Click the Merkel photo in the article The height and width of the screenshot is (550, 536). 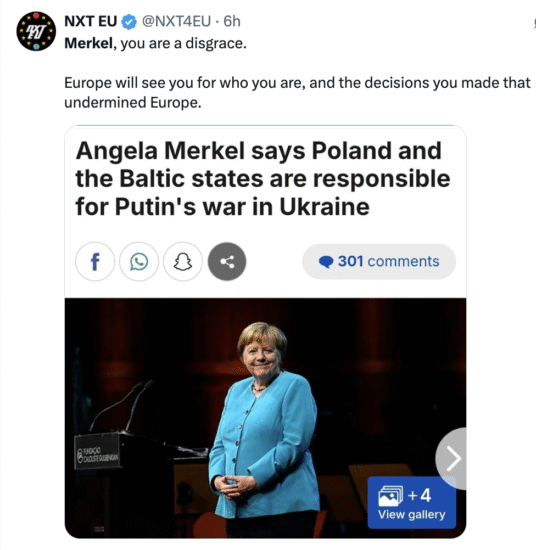point(264,421)
